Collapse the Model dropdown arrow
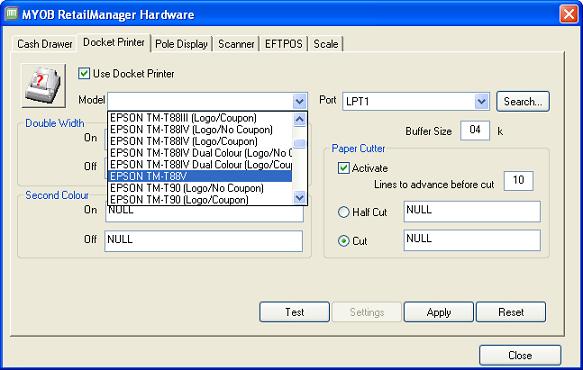The height and width of the screenshot is (370, 583). tap(300, 101)
